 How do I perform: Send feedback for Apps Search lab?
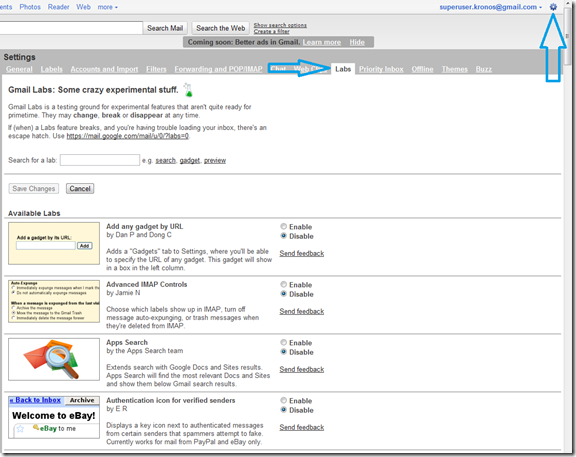point(302,370)
